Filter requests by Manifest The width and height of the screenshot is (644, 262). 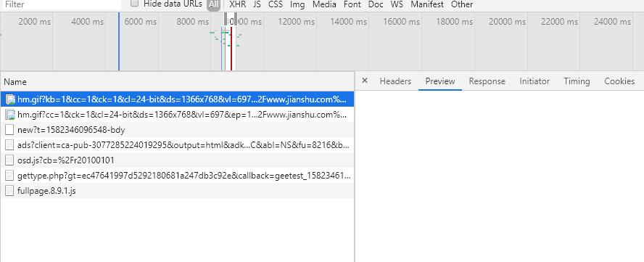point(427,4)
